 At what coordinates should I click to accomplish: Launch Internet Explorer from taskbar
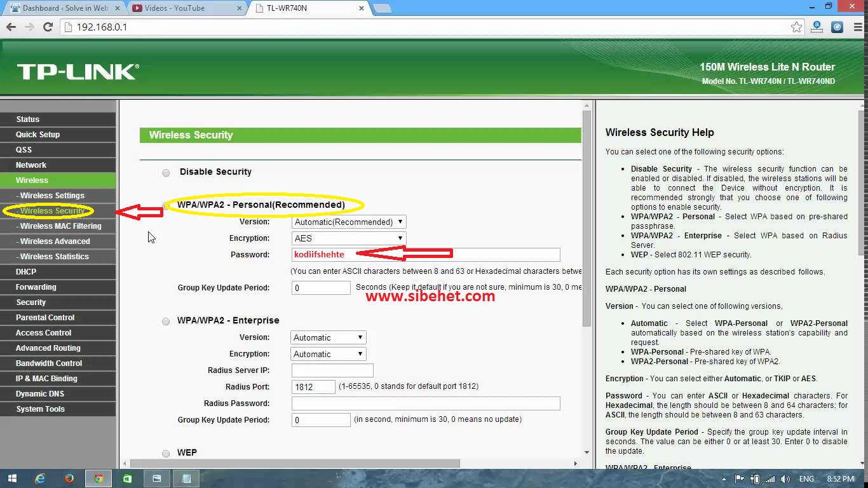pyautogui.click(x=40, y=478)
